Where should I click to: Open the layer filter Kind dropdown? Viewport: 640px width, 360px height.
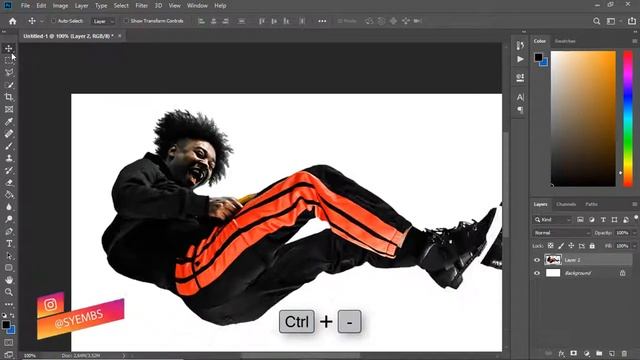[553, 220]
